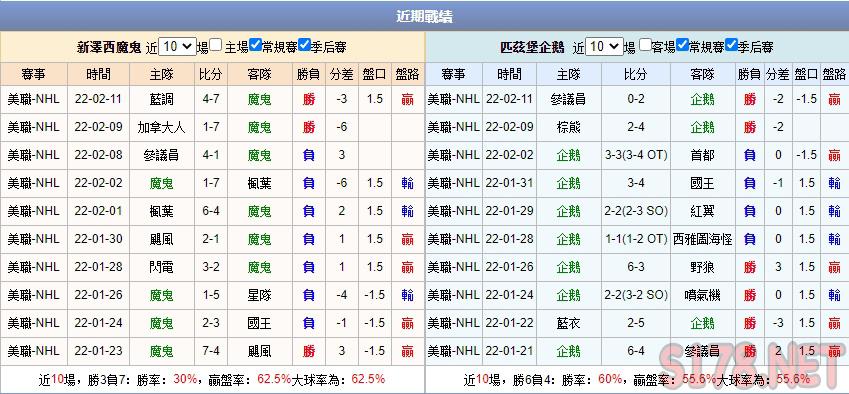Enable the 主場 checkbox for Devils
849x394 pixels.
[x=216, y=45]
